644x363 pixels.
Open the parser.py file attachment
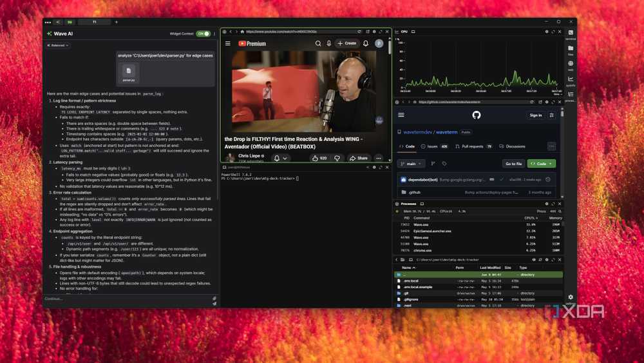129,73
